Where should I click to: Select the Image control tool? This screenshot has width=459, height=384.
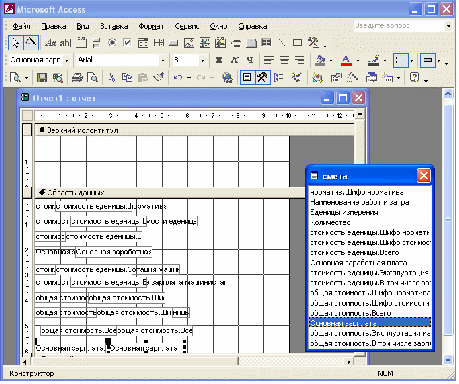189,43
